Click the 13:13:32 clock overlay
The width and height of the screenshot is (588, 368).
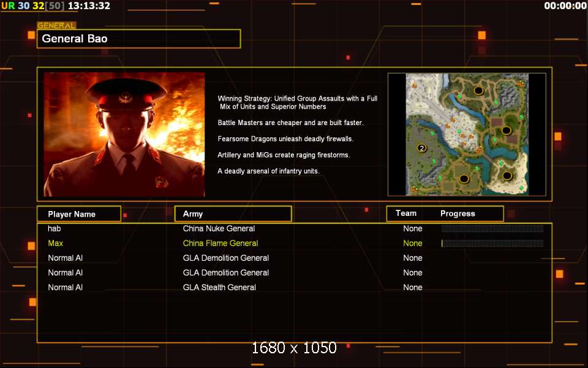89,6
